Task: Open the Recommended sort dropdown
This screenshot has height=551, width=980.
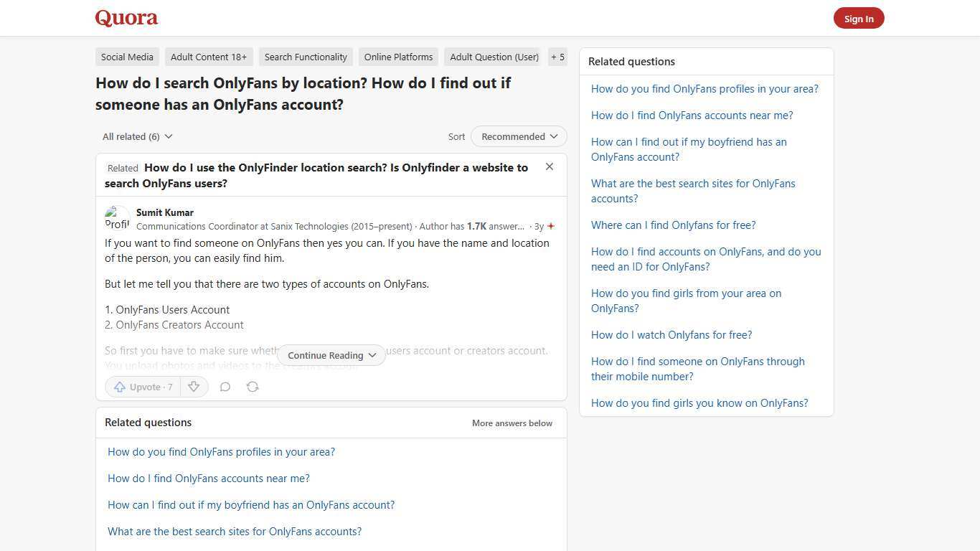Action: pos(518,136)
